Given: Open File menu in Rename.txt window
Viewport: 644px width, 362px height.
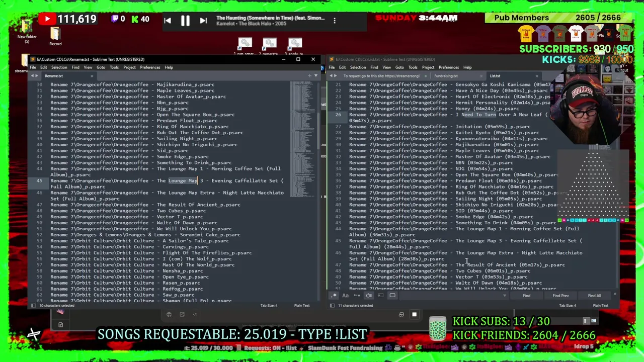Looking at the screenshot, I should [33, 67].
